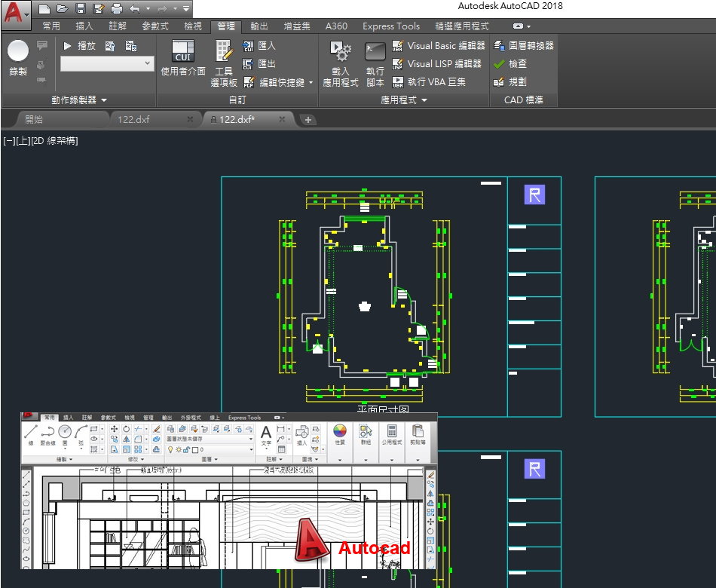Click 載入應用程式 load application

click(340, 63)
